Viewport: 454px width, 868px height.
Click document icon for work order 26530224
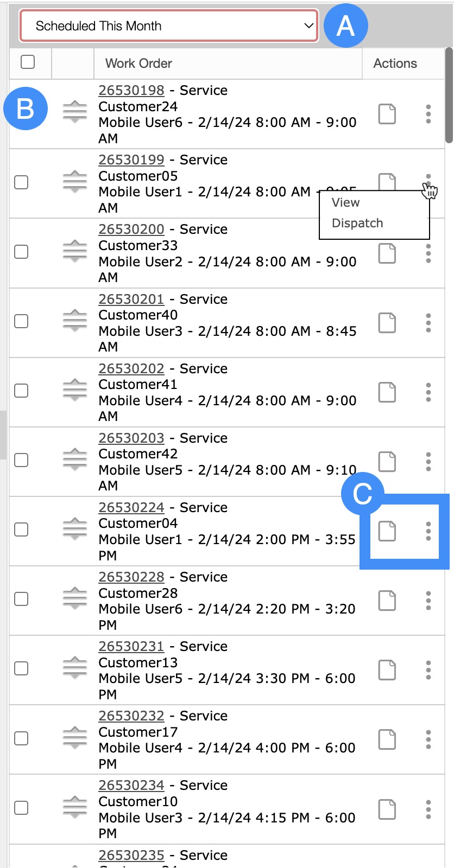[x=387, y=531]
